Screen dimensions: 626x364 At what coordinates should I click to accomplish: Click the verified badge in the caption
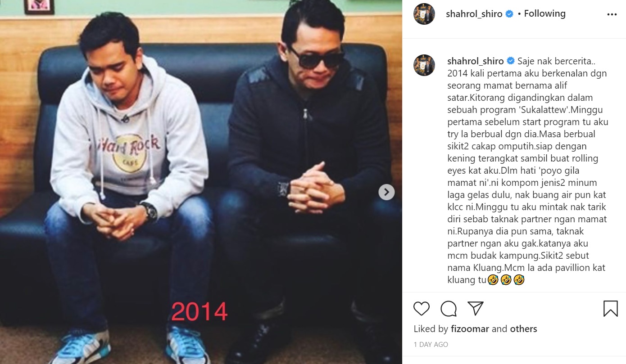point(511,61)
